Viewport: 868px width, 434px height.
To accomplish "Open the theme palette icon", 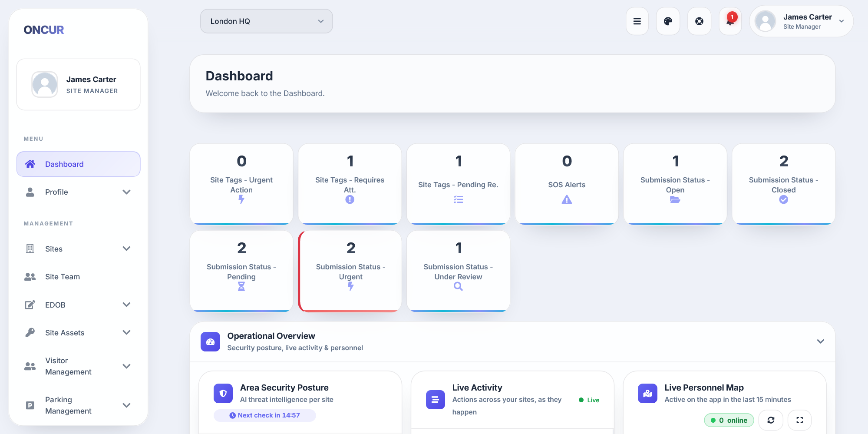I will click(668, 21).
